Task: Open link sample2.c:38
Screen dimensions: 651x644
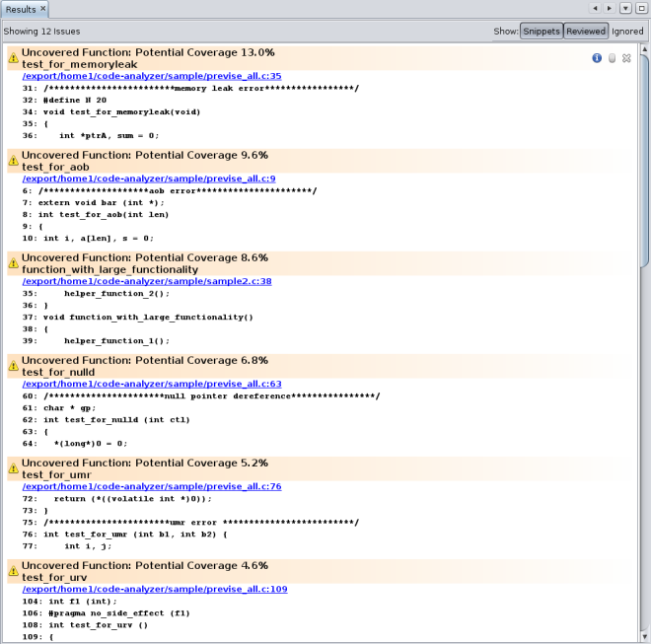Action: coord(147,281)
